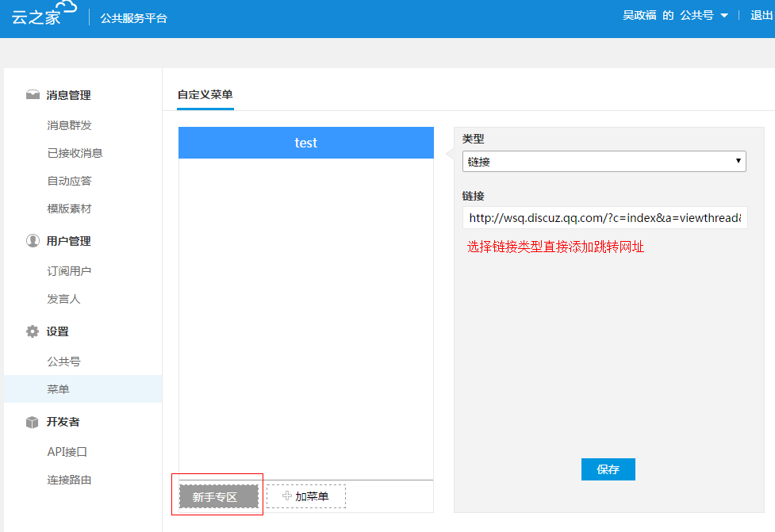Click the 设置 gear icon
The width and height of the screenshot is (775, 532).
(33, 331)
